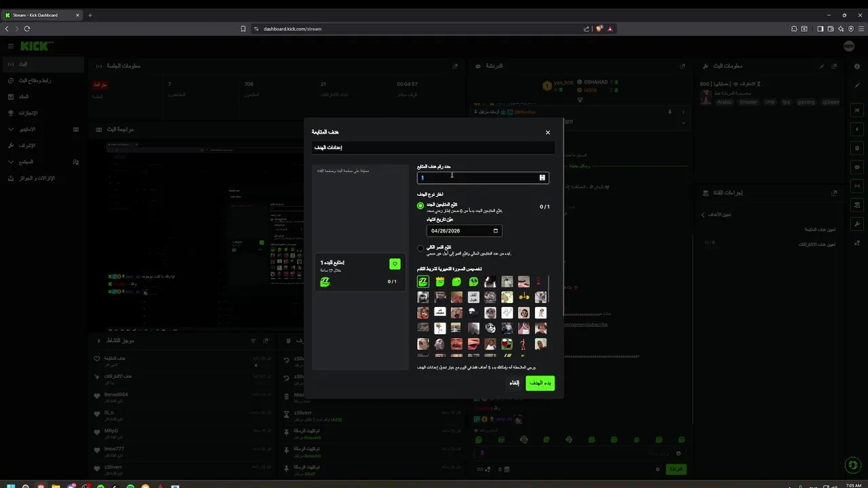Select the green Kick logo emote with border
This screenshot has width=868, height=488.
(423, 281)
